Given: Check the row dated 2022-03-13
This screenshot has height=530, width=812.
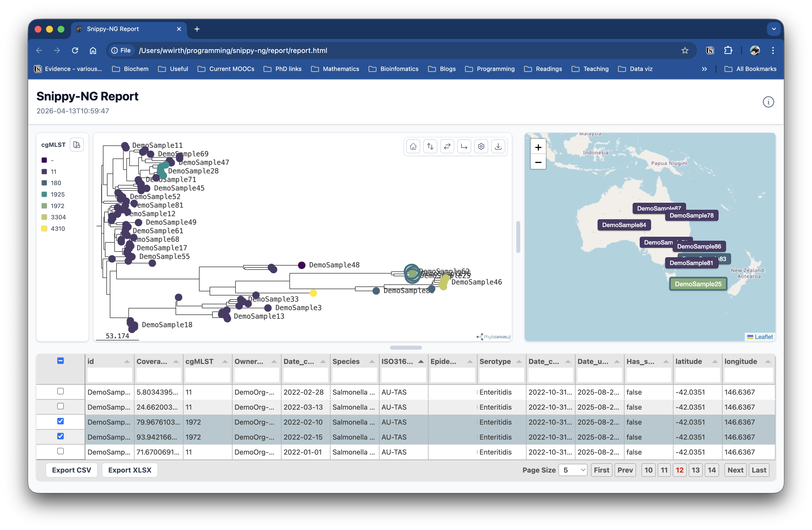Looking at the screenshot, I should click(60, 406).
